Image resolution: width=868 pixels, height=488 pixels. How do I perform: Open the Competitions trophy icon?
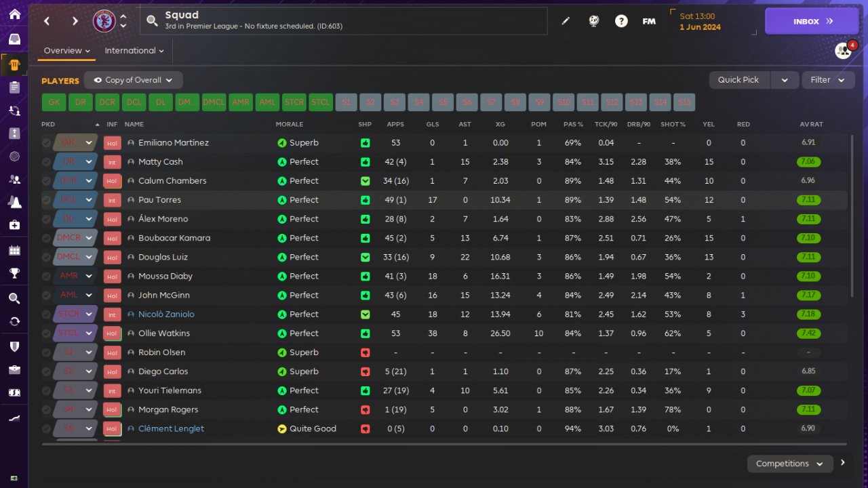tap(14, 274)
